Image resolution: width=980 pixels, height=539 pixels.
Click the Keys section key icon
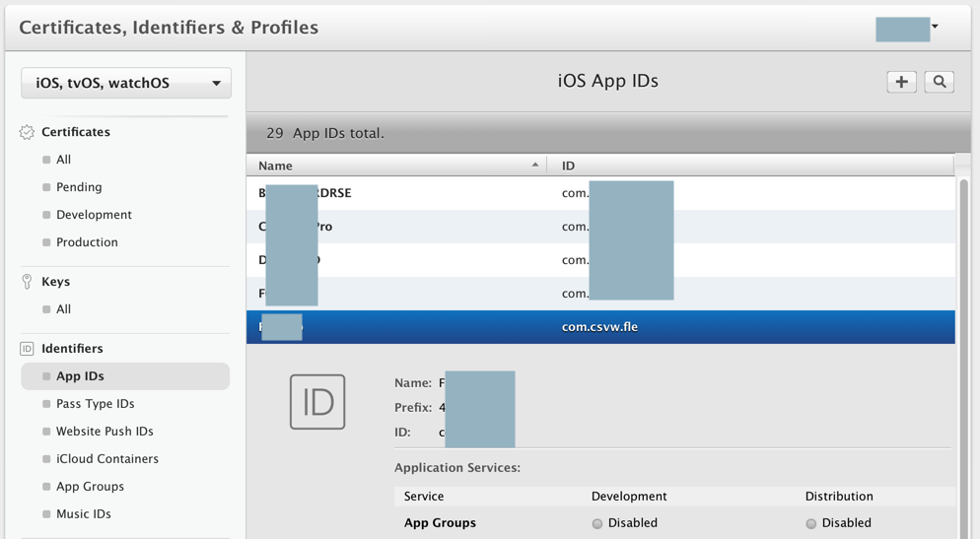coord(27,282)
